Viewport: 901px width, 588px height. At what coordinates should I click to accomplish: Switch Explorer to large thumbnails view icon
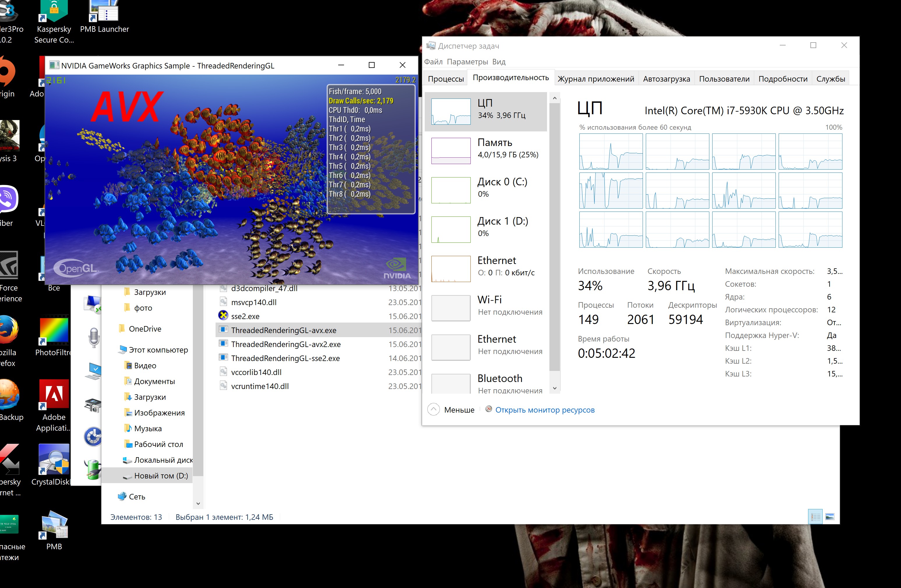pos(829,517)
